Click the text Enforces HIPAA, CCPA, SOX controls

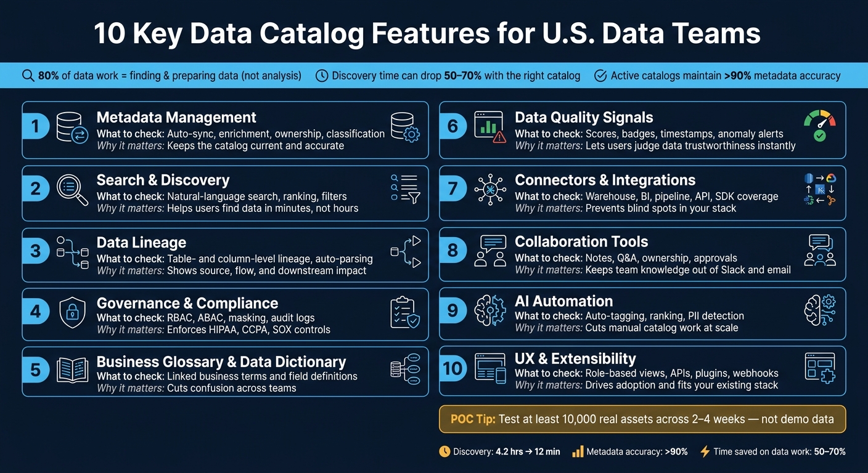pyautogui.click(x=248, y=329)
